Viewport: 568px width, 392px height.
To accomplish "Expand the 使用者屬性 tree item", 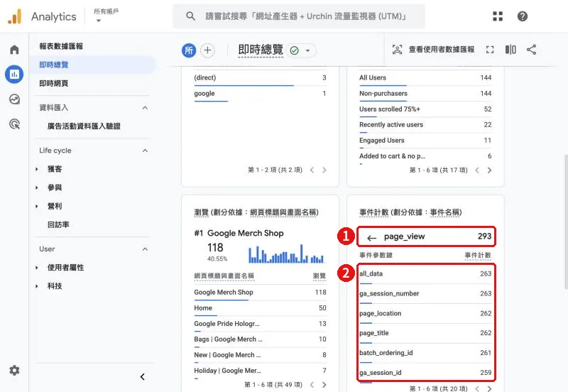I will point(37,268).
